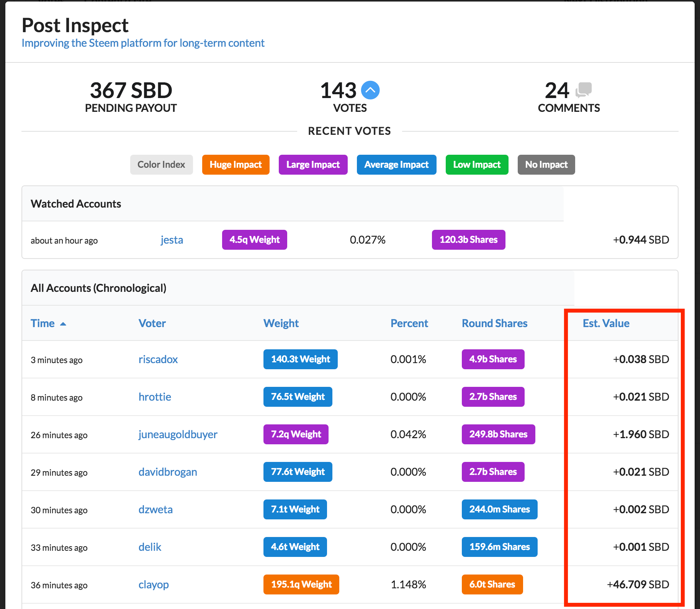Click the Average Impact legend button
This screenshot has height=609, width=700.
tap(396, 165)
